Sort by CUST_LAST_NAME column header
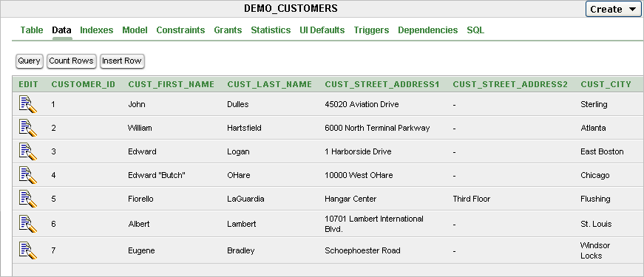 (270, 84)
